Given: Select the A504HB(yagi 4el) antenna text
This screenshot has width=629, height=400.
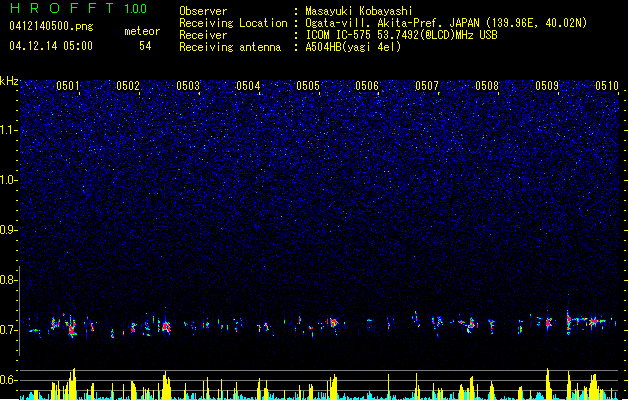Looking at the screenshot, I should click(353, 47).
